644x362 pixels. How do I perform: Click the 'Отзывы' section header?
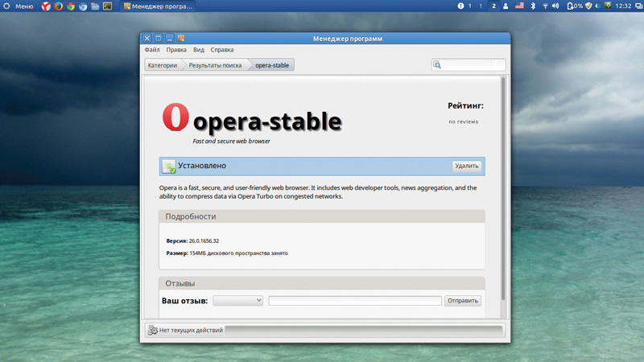(322, 283)
